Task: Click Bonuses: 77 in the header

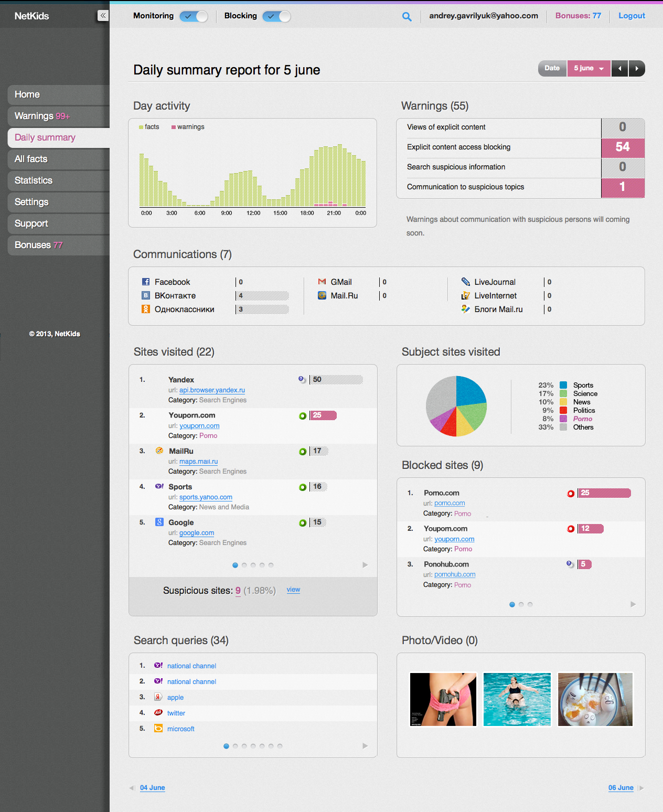Action: 578,16
